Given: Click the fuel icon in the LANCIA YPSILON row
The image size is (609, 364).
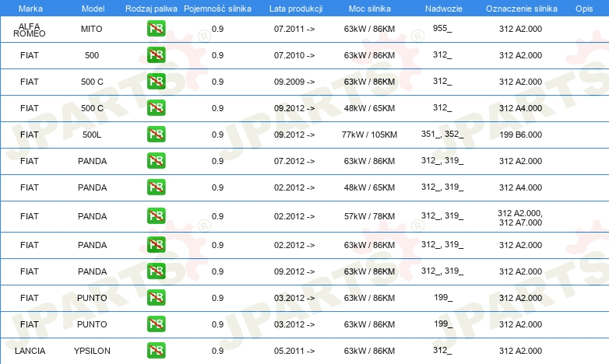Looking at the screenshot, I should pos(156,351).
